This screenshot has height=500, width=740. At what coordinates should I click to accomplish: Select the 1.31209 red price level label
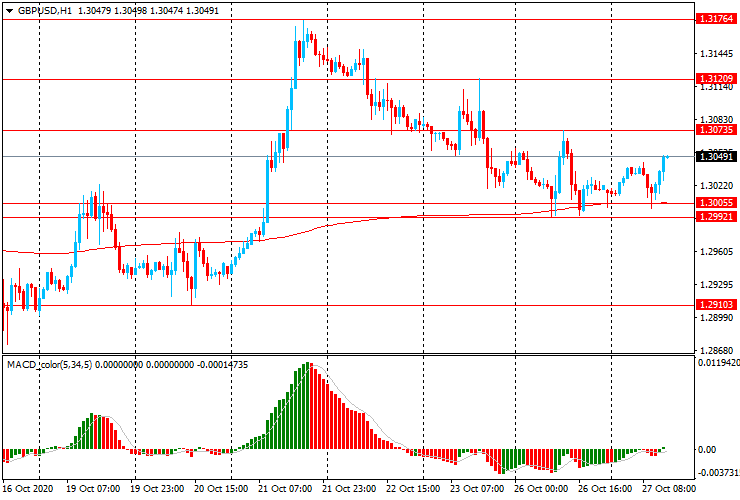(x=716, y=78)
